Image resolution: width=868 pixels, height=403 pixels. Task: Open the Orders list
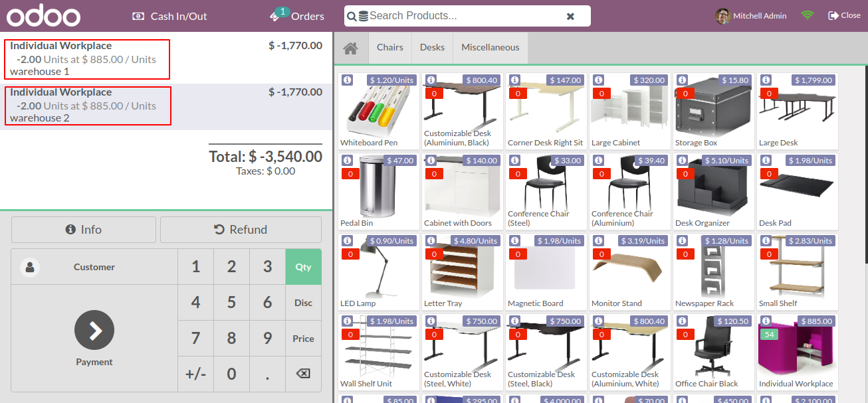coord(297,15)
